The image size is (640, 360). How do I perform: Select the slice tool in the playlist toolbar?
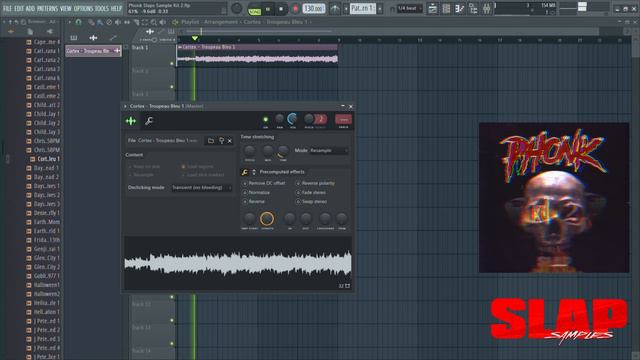click(136, 22)
